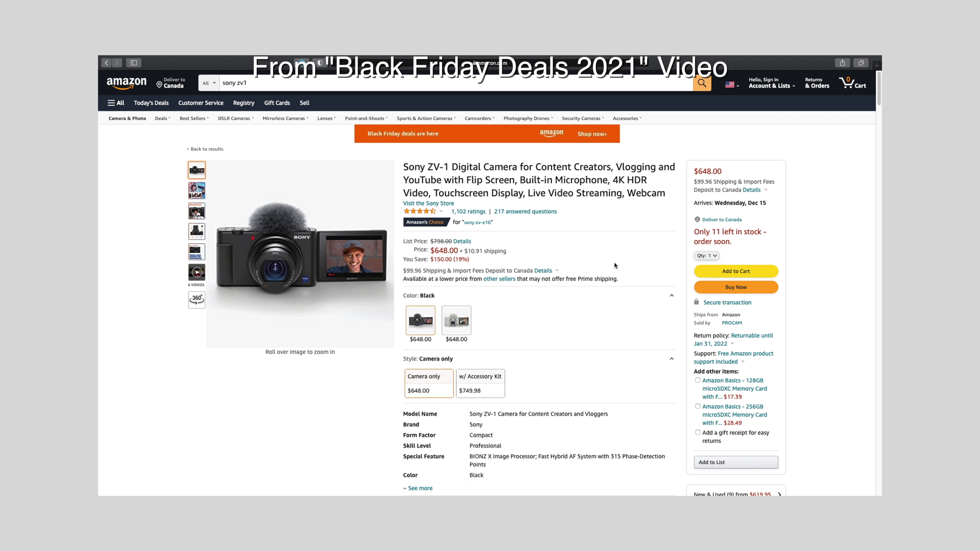Click the 360-degree view icon
Screen dimensions: 980x551
pos(196,298)
